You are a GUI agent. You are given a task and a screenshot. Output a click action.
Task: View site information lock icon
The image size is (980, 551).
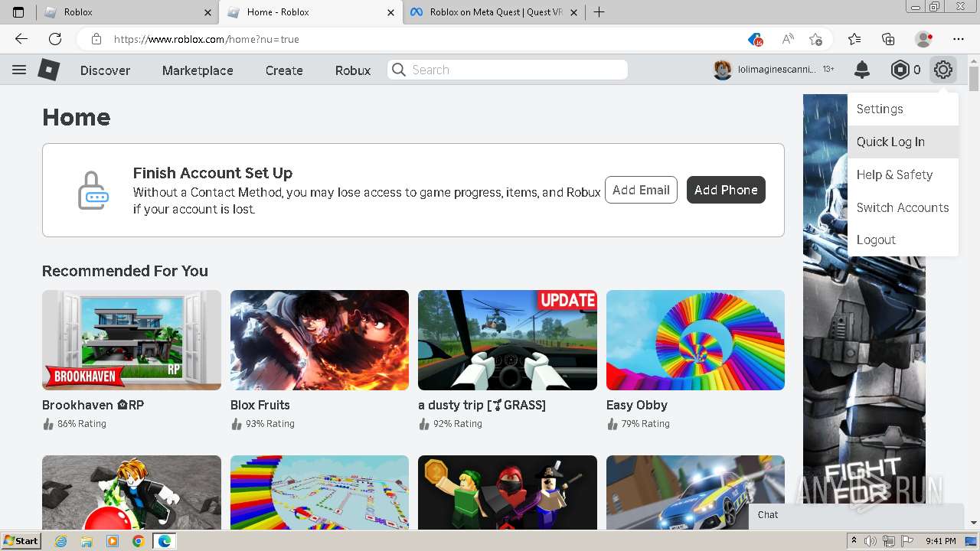tap(96, 39)
